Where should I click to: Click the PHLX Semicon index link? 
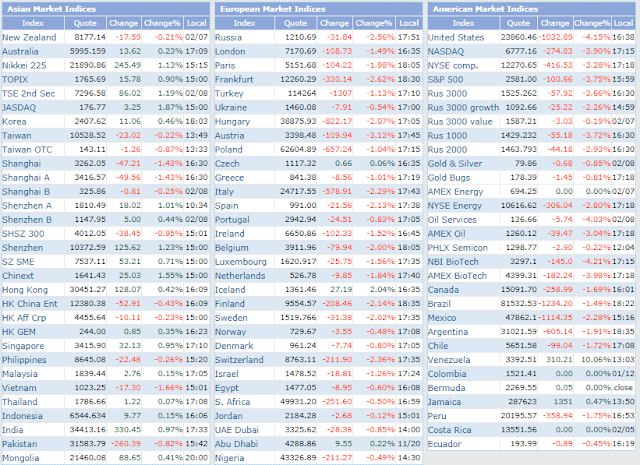[458, 248]
